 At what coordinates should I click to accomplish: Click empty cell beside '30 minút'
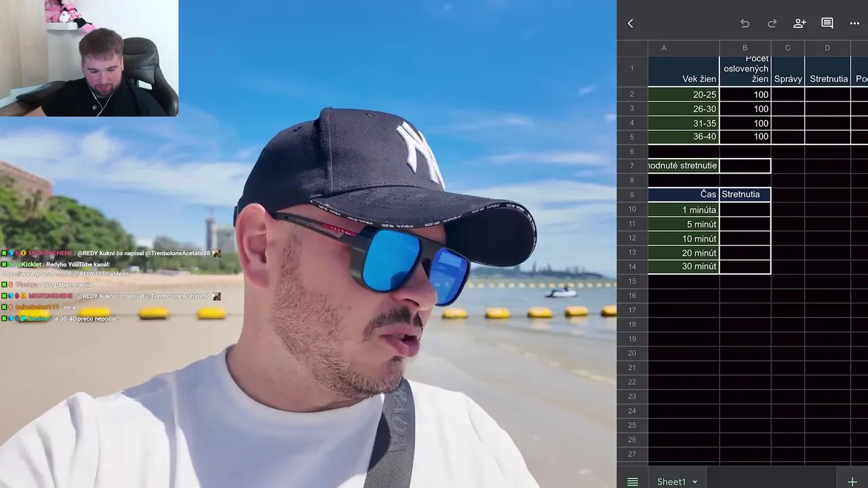click(745, 266)
